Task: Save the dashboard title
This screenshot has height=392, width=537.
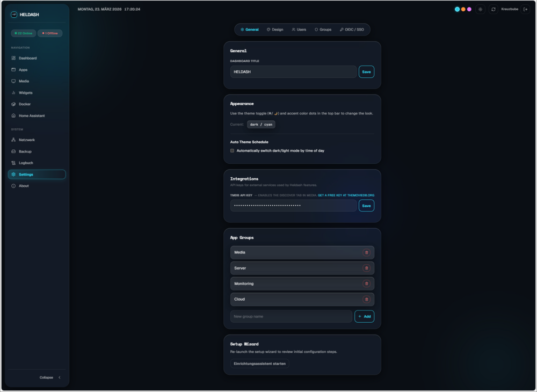Action: point(366,72)
